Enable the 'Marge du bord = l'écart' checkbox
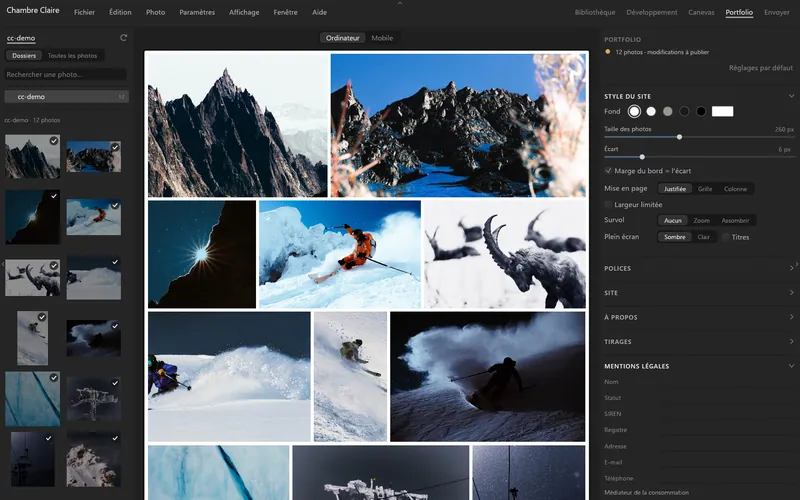Screen dimensions: 800x500 tap(608, 171)
